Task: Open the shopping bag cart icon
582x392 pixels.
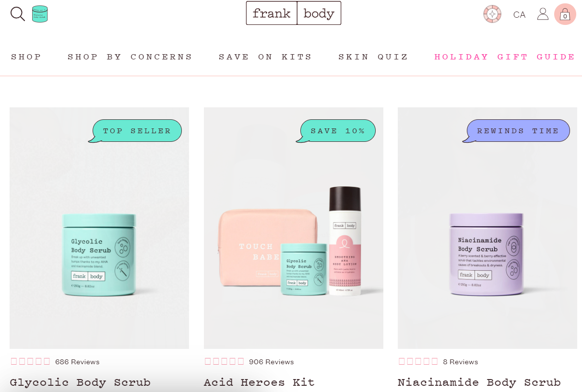Action: (565, 14)
